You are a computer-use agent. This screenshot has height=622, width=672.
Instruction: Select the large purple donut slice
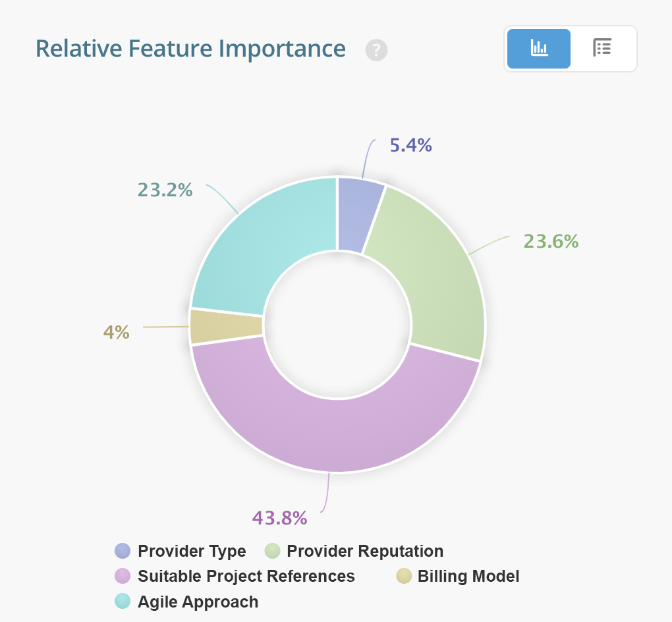(x=336, y=435)
